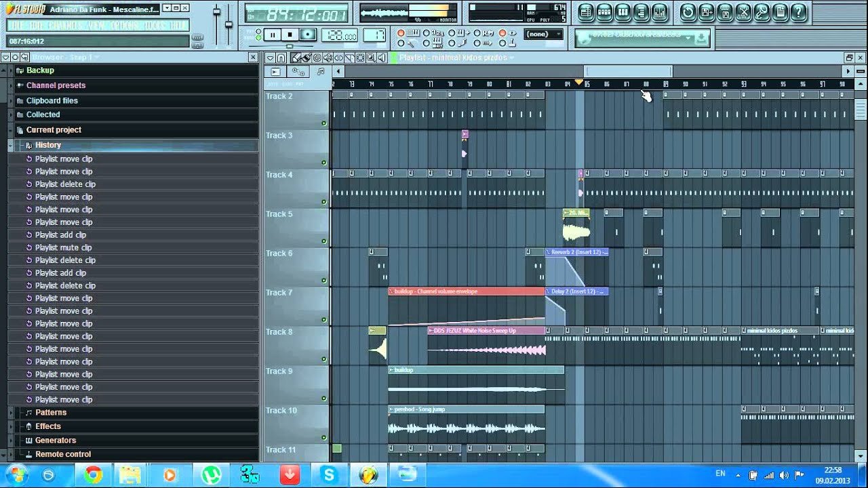Select the Mute tool in playlist
868x488 pixels.
328,58
